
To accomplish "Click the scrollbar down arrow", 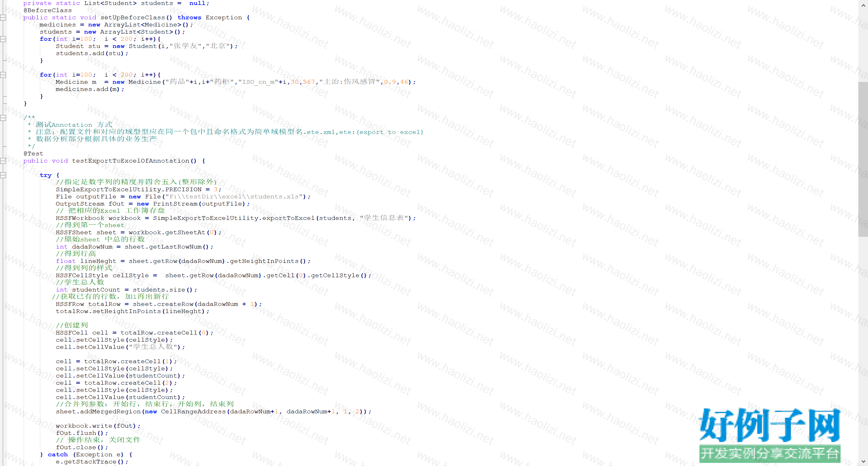I will (x=863, y=461).
